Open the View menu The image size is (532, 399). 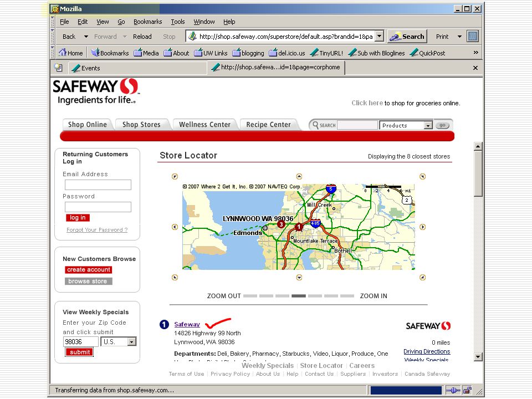point(103,22)
